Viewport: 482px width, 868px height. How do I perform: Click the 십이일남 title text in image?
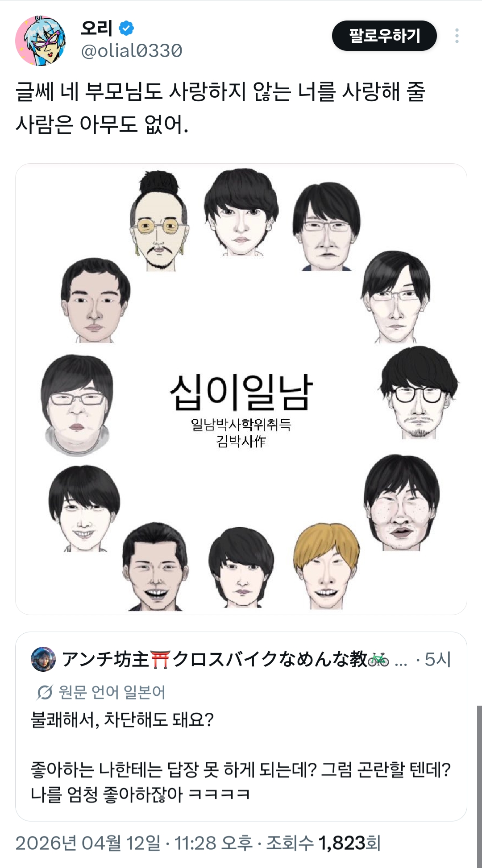(x=241, y=392)
